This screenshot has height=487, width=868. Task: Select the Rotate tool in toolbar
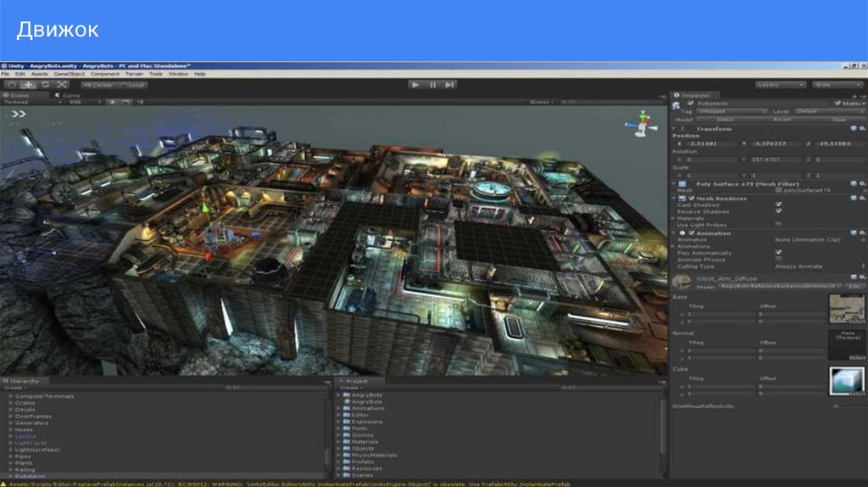coord(45,85)
